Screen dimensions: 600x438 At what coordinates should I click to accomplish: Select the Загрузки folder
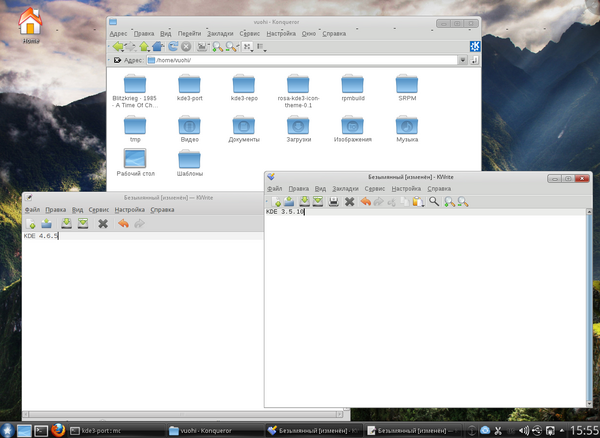point(296,126)
